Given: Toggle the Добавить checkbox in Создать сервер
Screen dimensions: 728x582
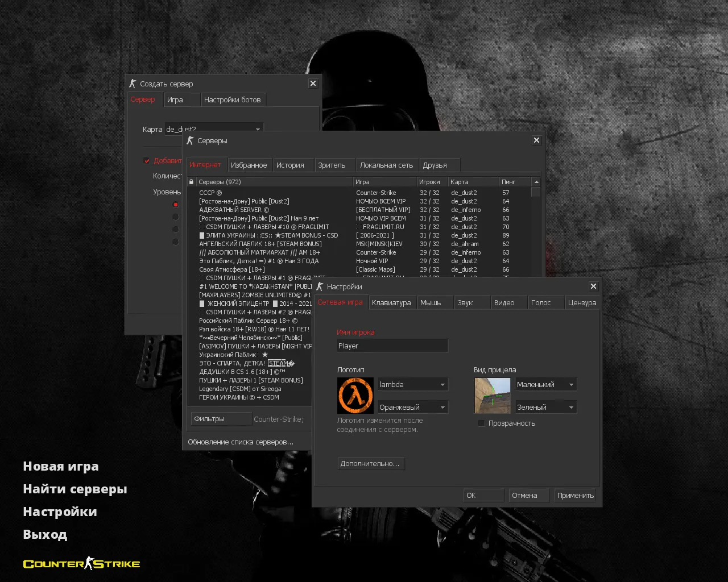Looking at the screenshot, I should 147,160.
